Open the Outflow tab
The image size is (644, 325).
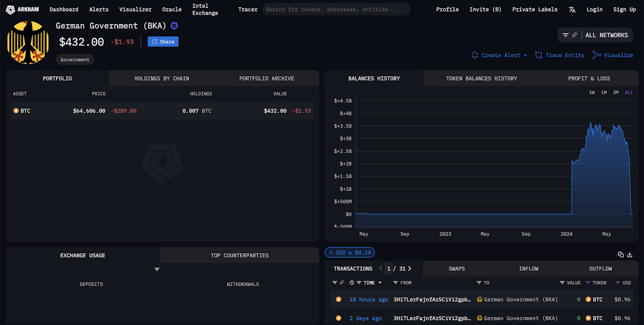[x=600, y=269]
